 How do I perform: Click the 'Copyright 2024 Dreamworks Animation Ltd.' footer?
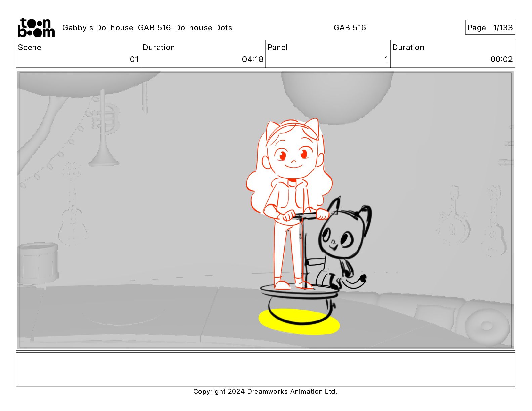pos(265,391)
